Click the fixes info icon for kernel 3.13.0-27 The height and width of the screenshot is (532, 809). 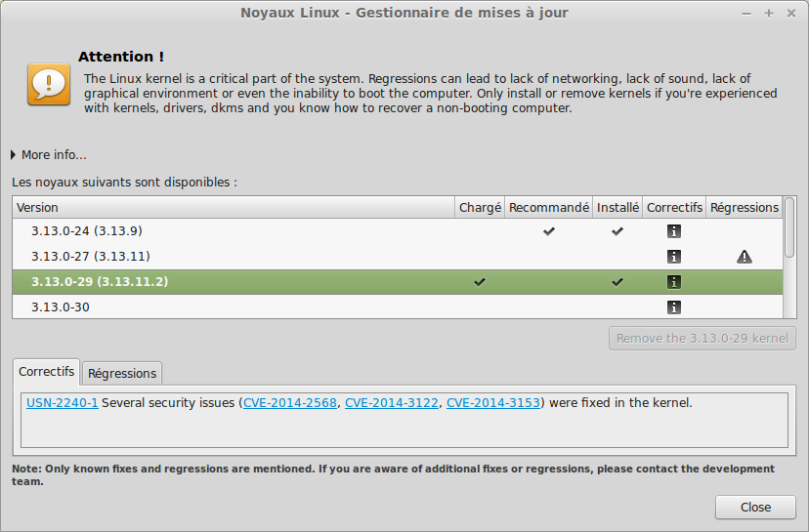pyautogui.click(x=674, y=257)
